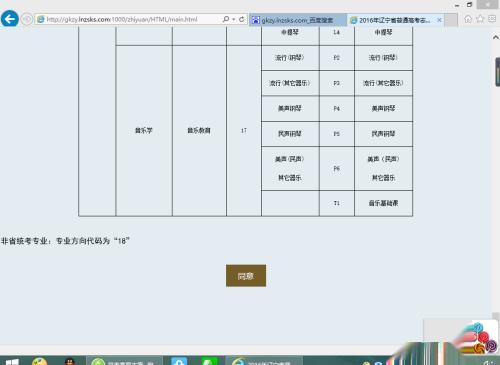Click the scrollbar up arrow
This screenshot has width=500, height=365.
point(496,37)
